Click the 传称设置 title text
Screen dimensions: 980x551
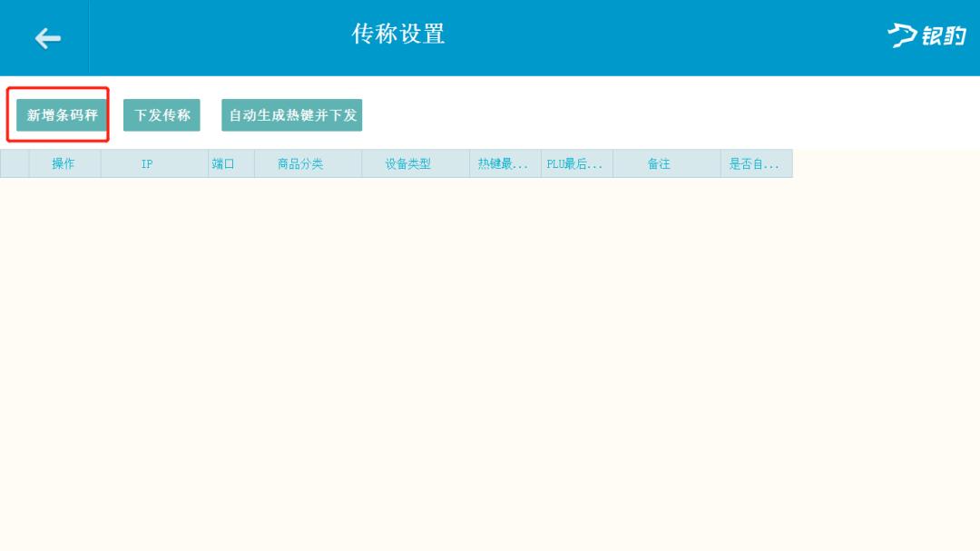[399, 36]
